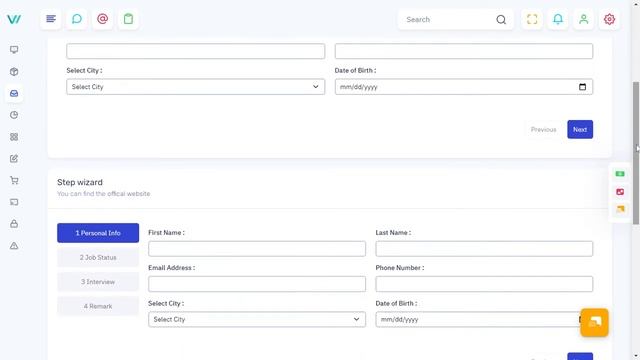Open the pie chart sidebar icon

click(x=14, y=115)
